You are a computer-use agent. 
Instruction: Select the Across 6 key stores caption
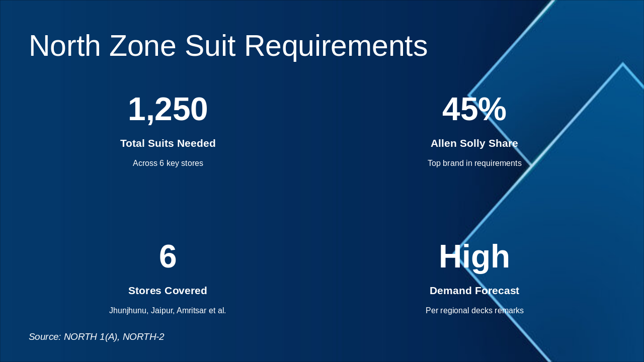click(168, 163)
